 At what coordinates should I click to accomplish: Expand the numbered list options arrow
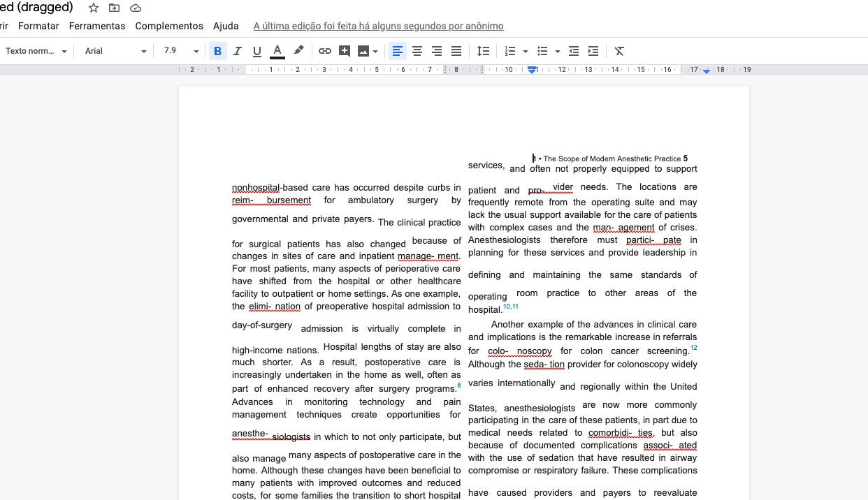click(525, 51)
